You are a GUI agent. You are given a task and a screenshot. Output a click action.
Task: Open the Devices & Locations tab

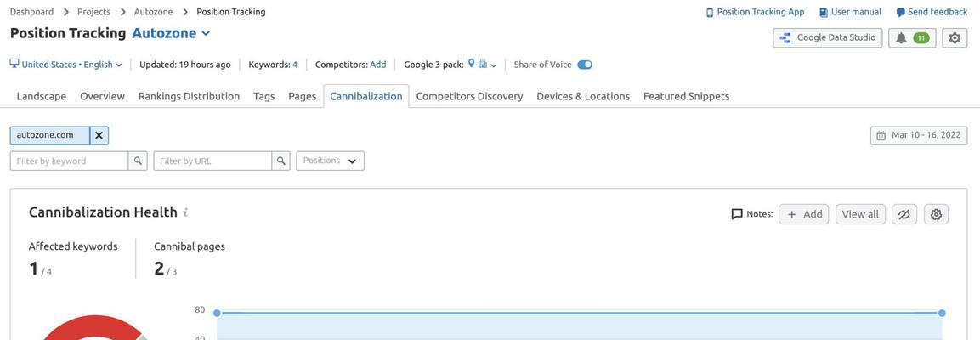pos(583,96)
